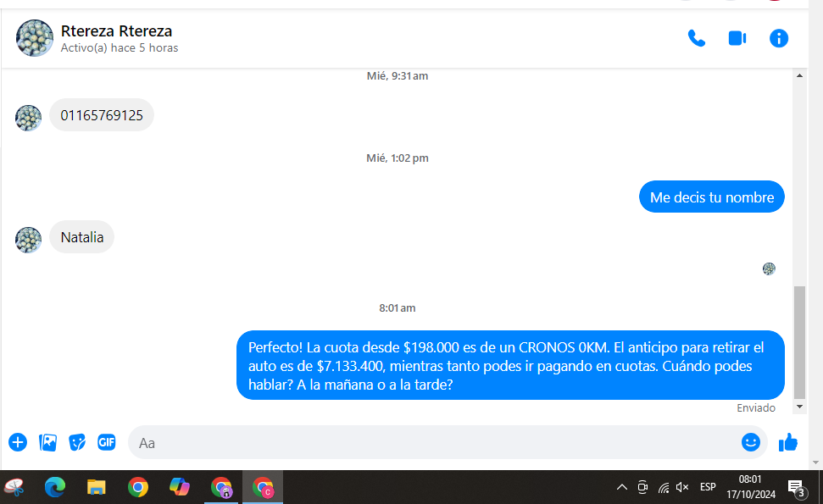The height and width of the screenshot is (504, 823).
Task: Open the GIF picker
Action: (106, 442)
